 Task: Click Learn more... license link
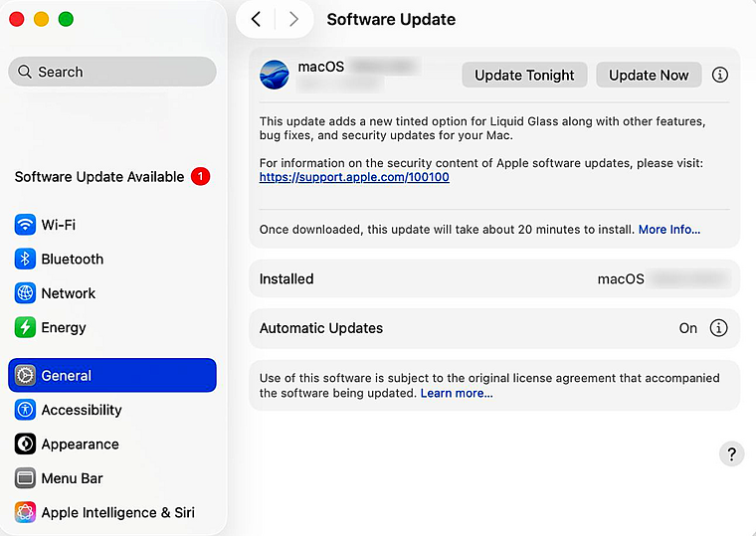457,394
